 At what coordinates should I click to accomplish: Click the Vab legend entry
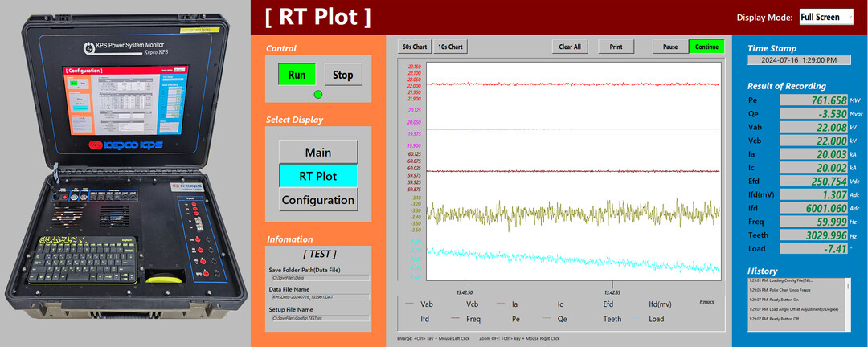(426, 304)
